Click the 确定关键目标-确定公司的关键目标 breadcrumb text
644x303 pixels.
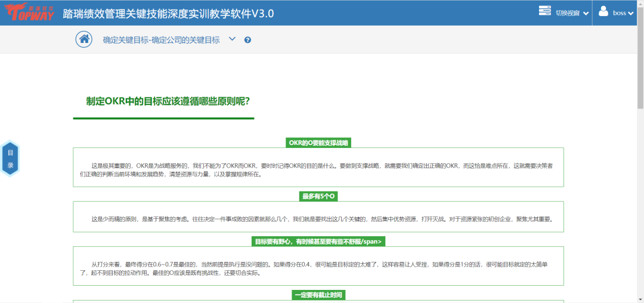pos(161,40)
